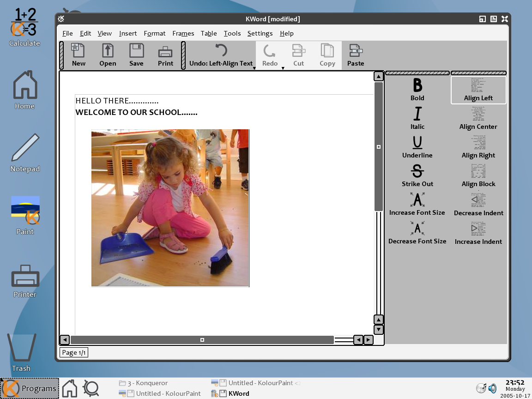This screenshot has width=532, height=399.
Task: Click the vertical scrollbar up arrow at top
Action: tap(379, 76)
